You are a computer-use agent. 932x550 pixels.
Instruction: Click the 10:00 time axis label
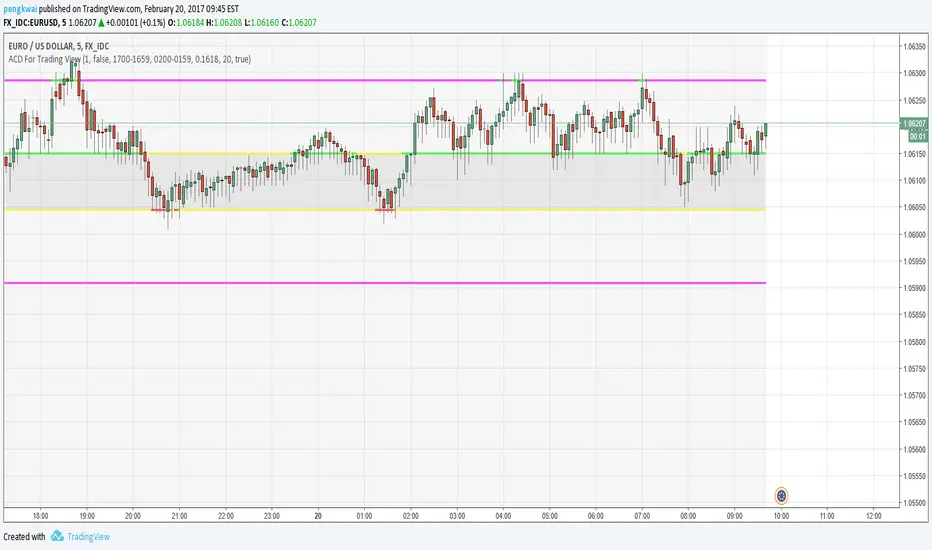(x=781, y=516)
